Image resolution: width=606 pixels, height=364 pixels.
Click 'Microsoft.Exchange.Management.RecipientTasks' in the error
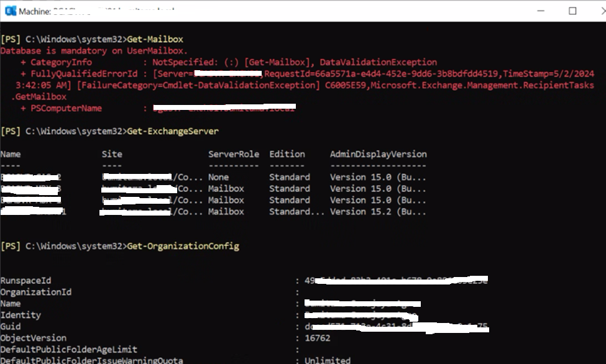[x=482, y=85]
